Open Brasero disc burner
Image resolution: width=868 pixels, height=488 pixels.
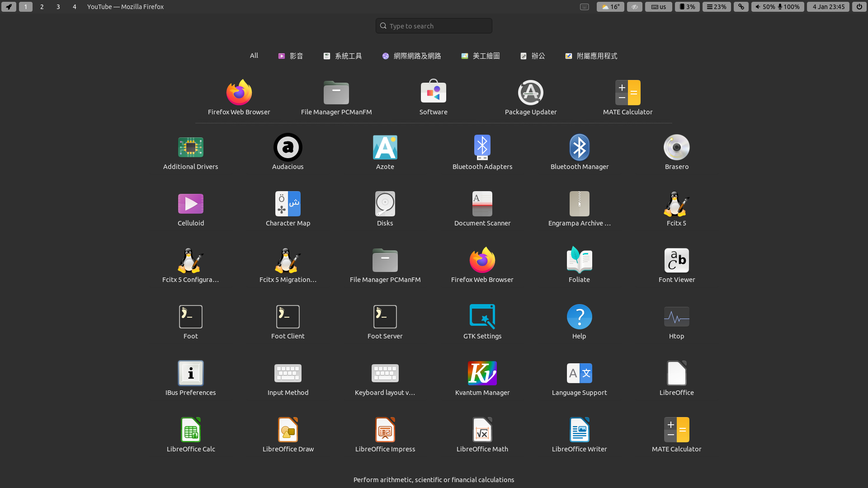pos(677,153)
